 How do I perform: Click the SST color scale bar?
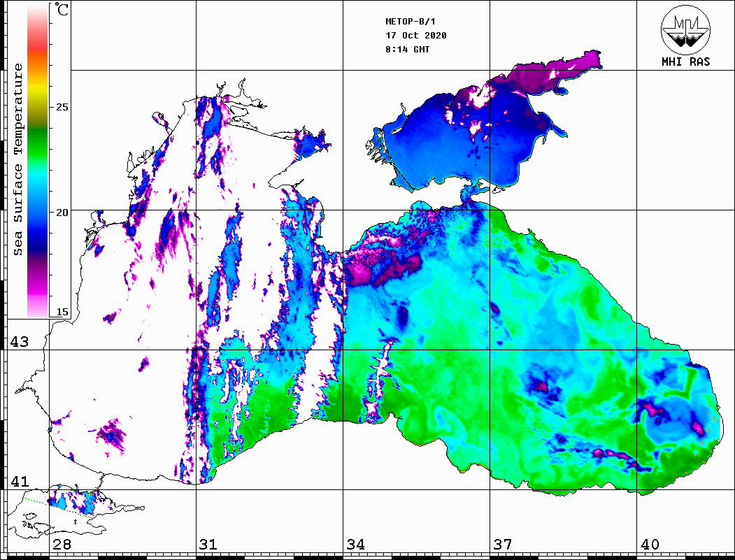38,161
